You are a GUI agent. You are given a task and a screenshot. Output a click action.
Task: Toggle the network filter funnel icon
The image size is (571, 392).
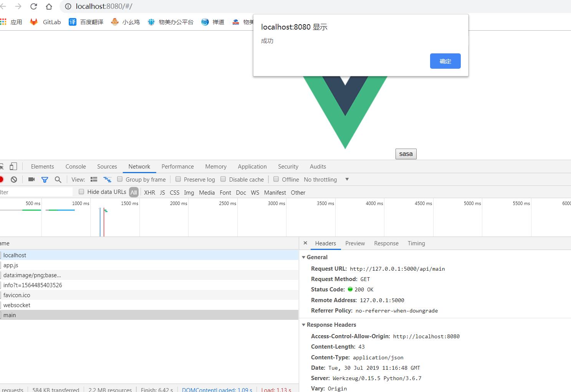click(45, 179)
